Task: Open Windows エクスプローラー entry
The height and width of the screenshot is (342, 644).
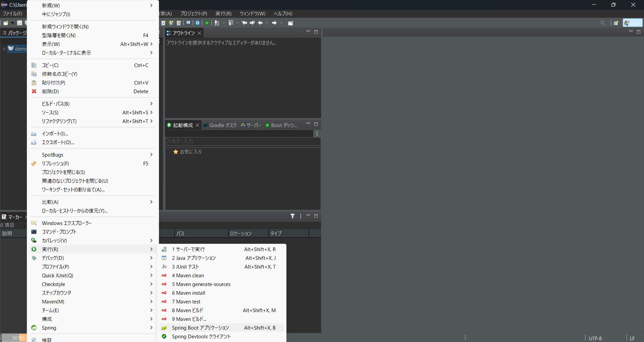Action: (x=93, y=223)
